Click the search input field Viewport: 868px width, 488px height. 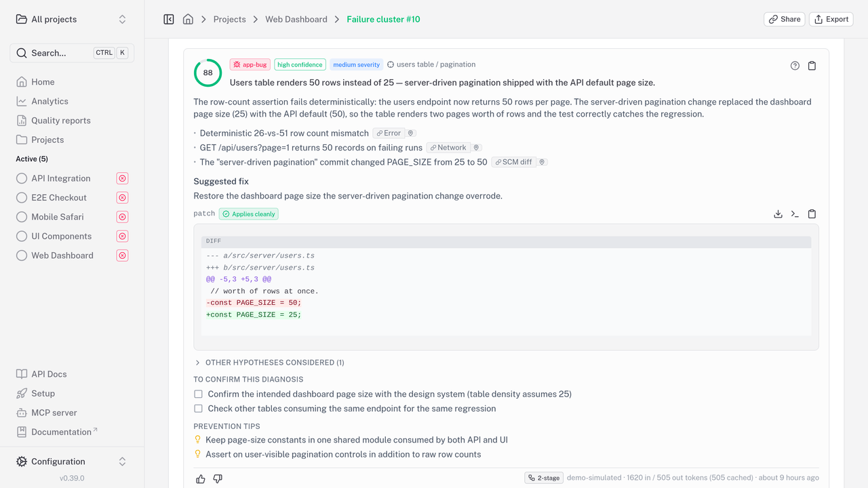72,53
